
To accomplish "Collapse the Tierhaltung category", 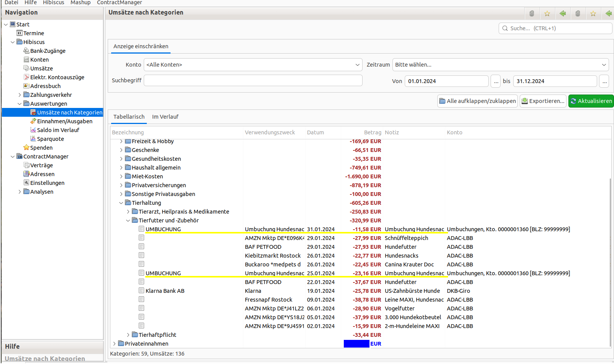I will click(121, 203).
